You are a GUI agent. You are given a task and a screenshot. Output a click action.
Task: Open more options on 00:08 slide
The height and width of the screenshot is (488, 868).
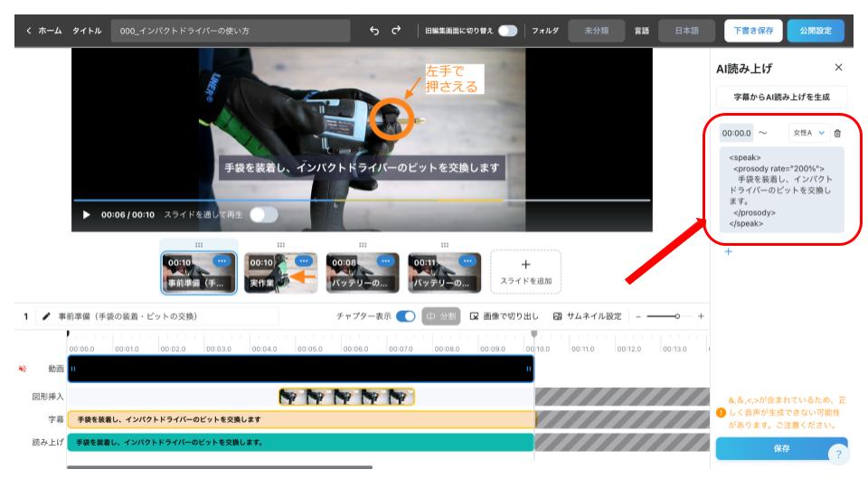[x=386, y=261]
